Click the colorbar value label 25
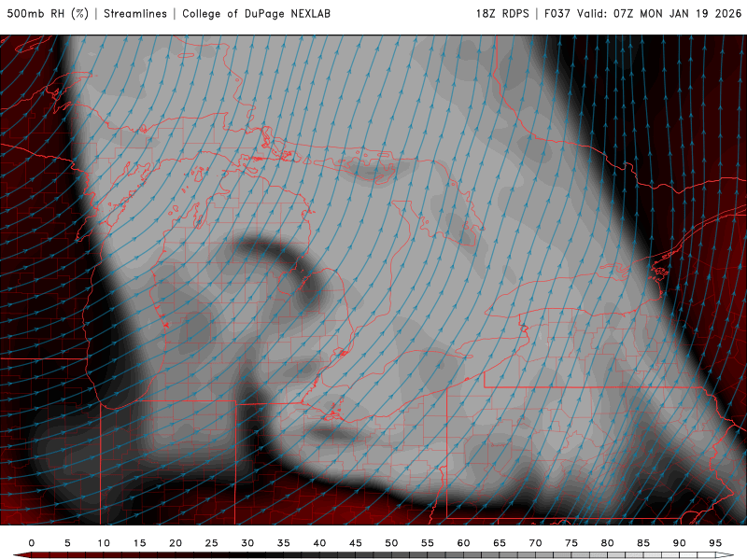The width and height of the screenshot is (747, 560). pyautogui.click(x=212, y=543)
